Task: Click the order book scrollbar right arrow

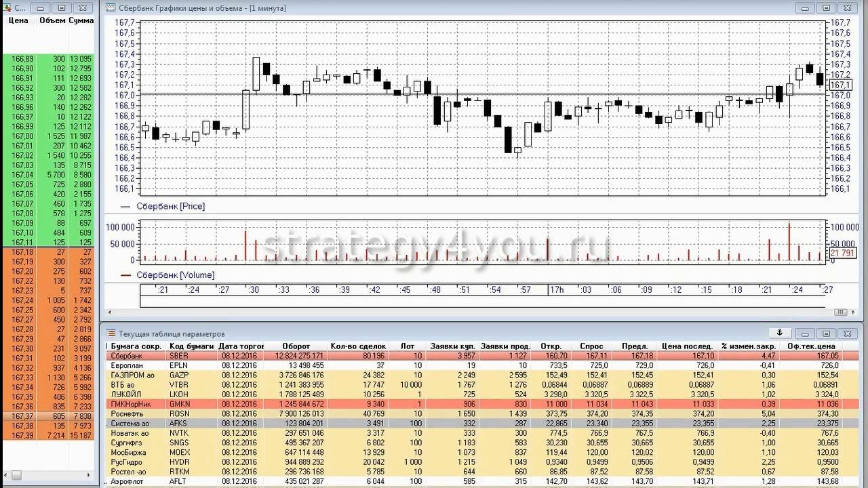Action: pyautogui.click(x=87, y=475)
